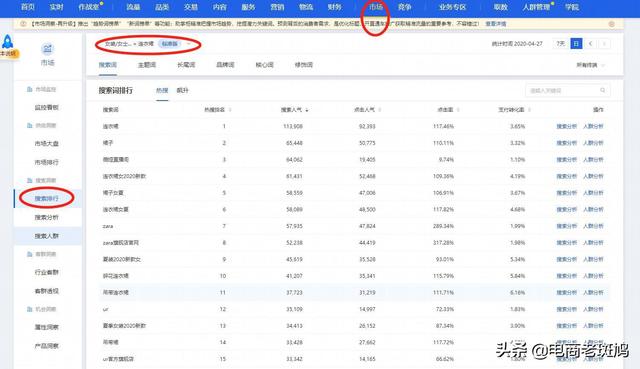Open 品类 in the top navigation
The width and height of the screenshot is (640, 369).
point(162,7)
